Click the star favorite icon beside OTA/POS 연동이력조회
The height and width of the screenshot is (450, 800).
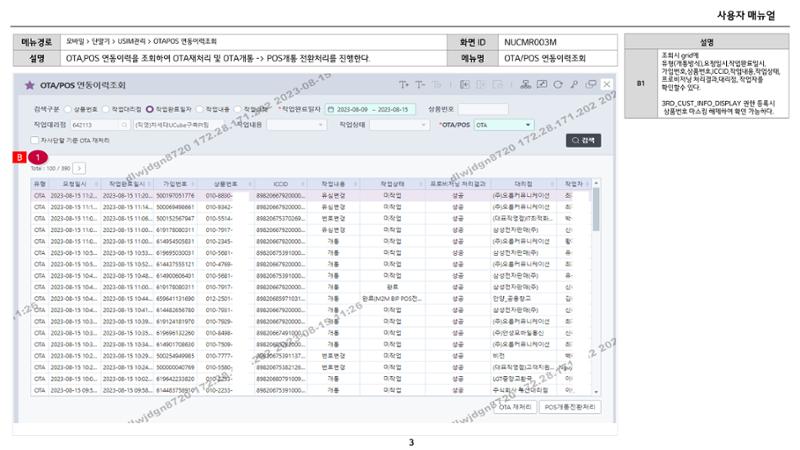30,85
